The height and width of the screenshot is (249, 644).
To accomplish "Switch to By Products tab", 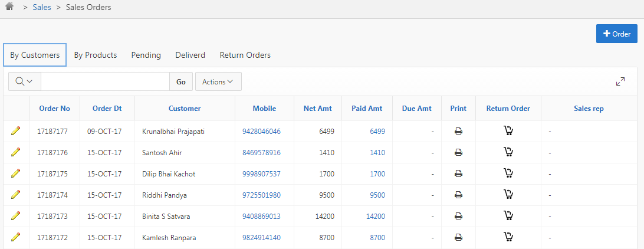I will [96, 55].
